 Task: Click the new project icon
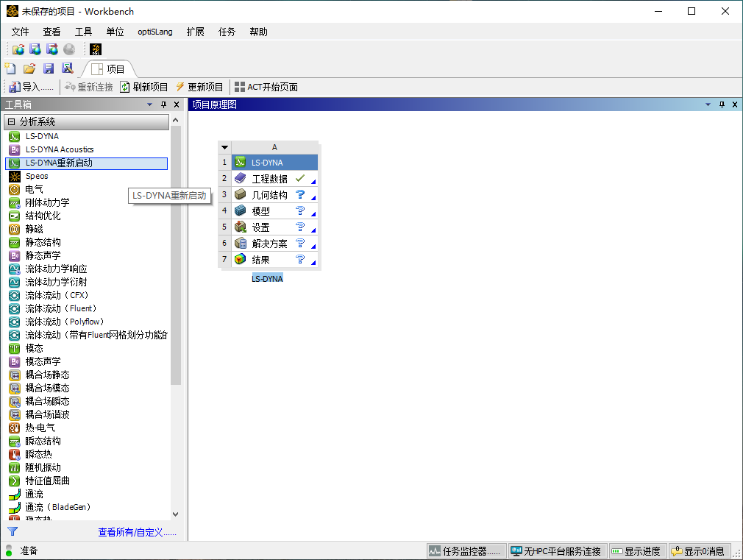(x=10, y=68)
